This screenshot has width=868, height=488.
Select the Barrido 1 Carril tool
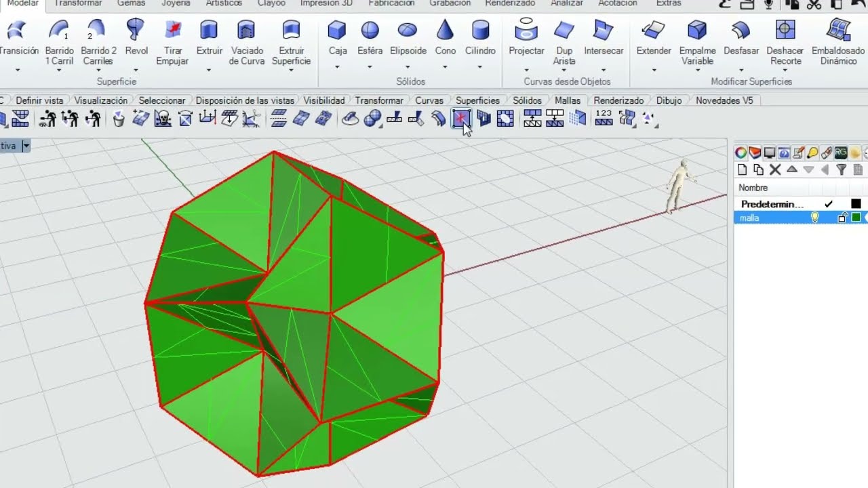60,41
